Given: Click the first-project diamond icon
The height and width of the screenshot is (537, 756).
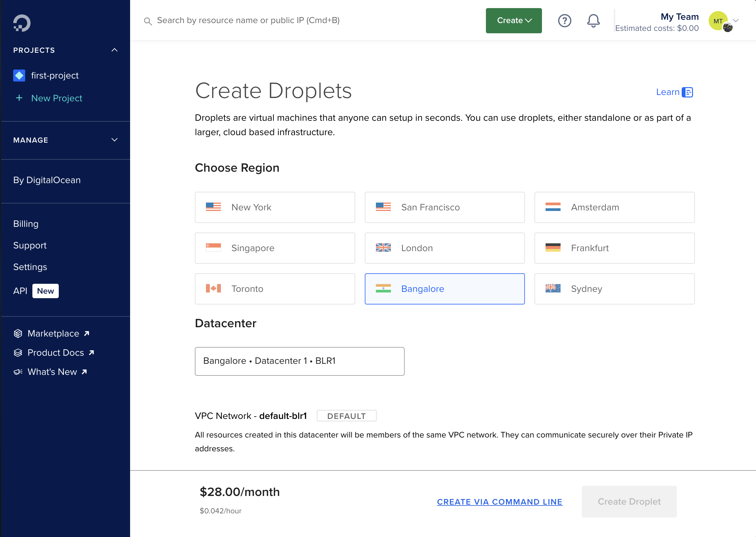Looking at the screenshot, I should click(x=19, y=76).
